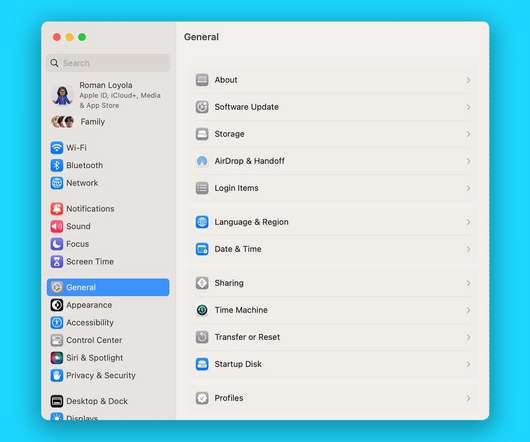Click the Siri & Spotlight icon
This screenshot has width=530, height=442.
(56, 358)
